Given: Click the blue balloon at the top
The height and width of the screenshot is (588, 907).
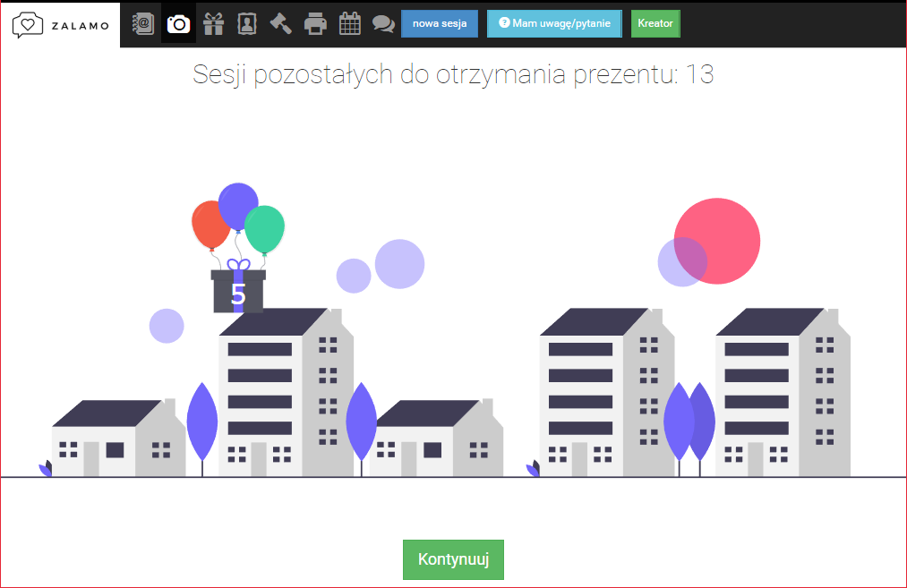Looking at the screenshot, I should 238,206.
